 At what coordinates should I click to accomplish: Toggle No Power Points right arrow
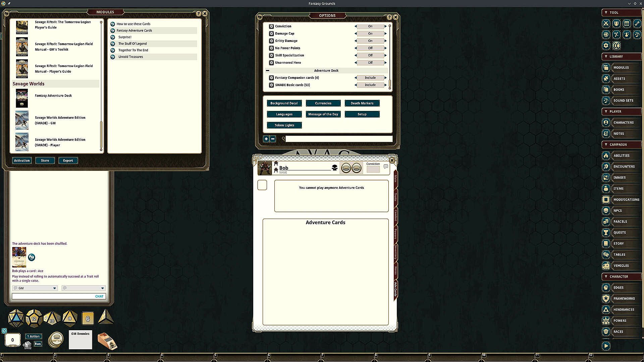click(385, 48)
